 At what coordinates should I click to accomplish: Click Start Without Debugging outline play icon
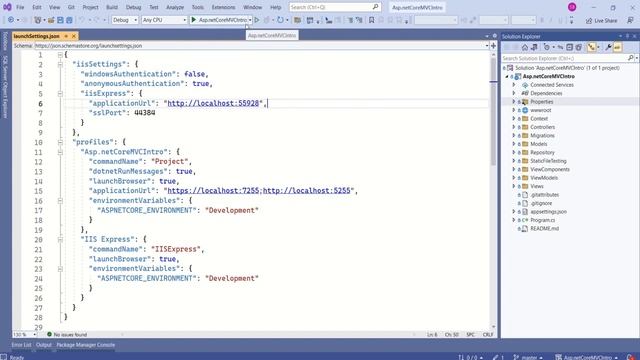[257, 20]
